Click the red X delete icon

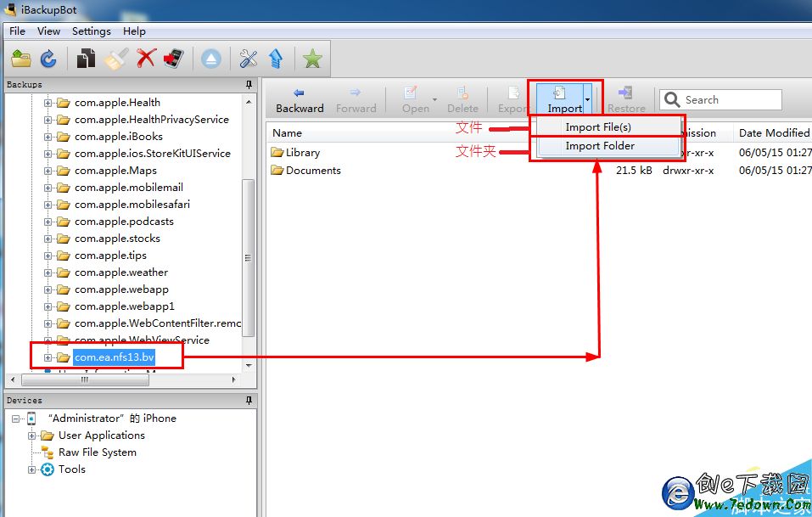(x=146, y=59)
